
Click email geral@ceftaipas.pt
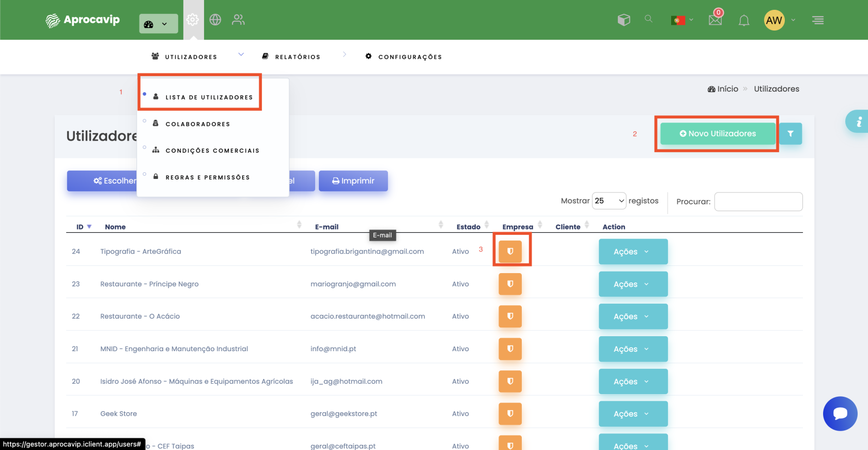(x=343, y=446)
